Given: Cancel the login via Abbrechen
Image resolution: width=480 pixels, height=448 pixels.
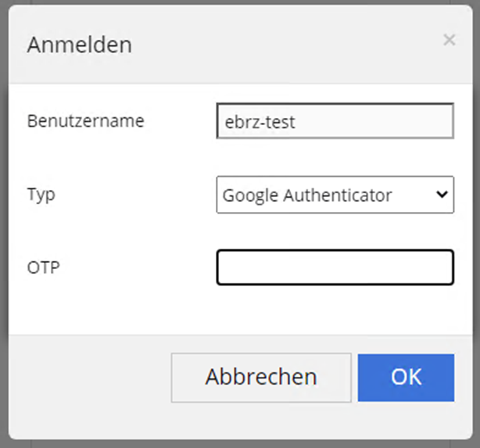Looking at the screenshot, I should (x=261, y=378).
